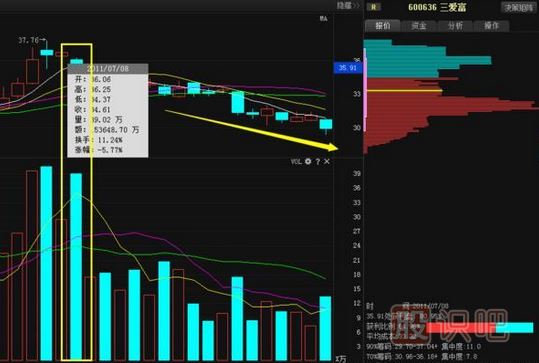This screenshot has width=539, height=363.
Task: Go to the 操作 tab
Action: coord(492,26)
